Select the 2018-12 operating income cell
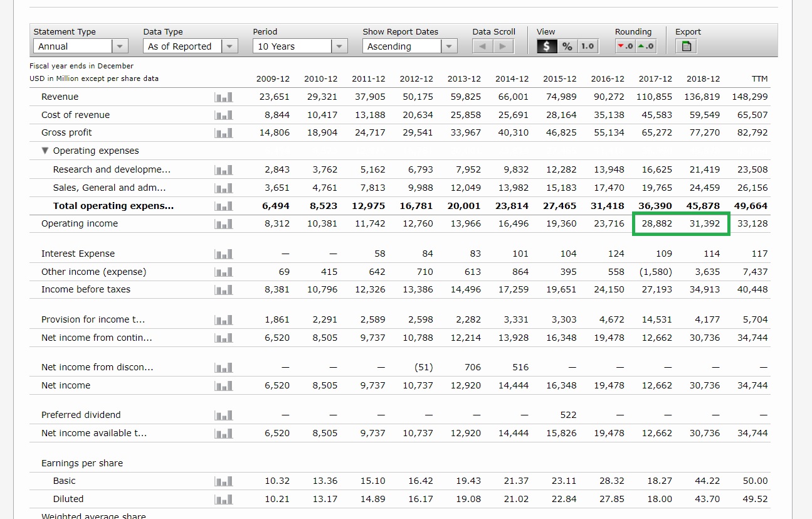 (704, 224)
